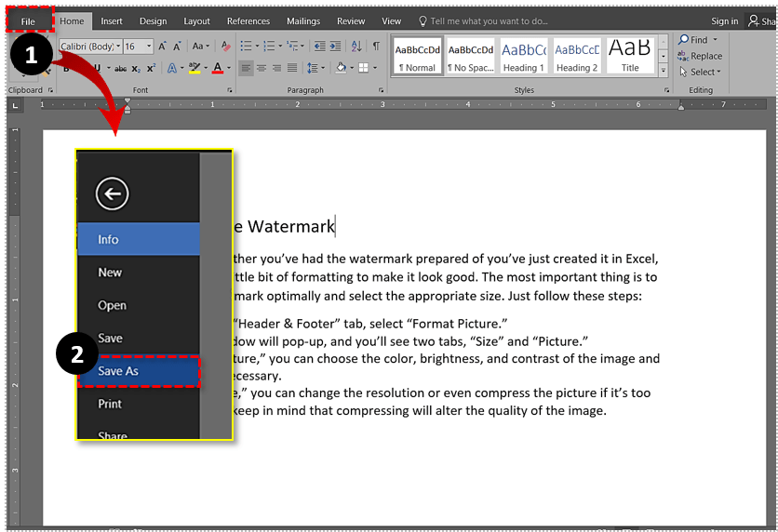Switch to the Insert ribbon tab
The height and width of the screenshot is (532, 778).
click(x=112, y=21)
